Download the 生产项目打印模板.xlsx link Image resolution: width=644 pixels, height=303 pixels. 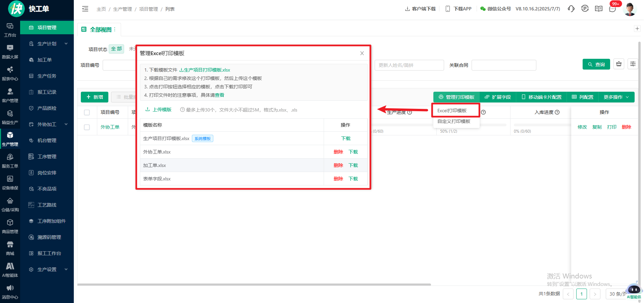(205, 70)
